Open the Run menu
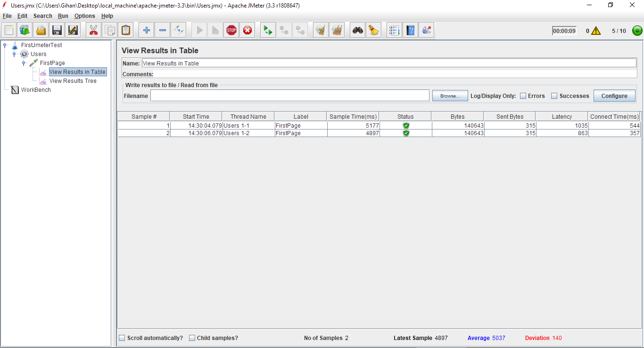This screenshot has width=644, height=348. pyautogui.click(x=63, y=16)
